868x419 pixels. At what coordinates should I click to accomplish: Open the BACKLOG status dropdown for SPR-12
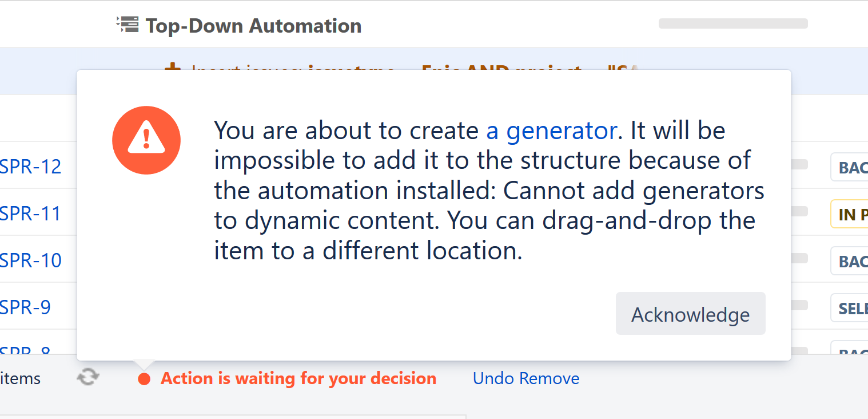point(853,167)
